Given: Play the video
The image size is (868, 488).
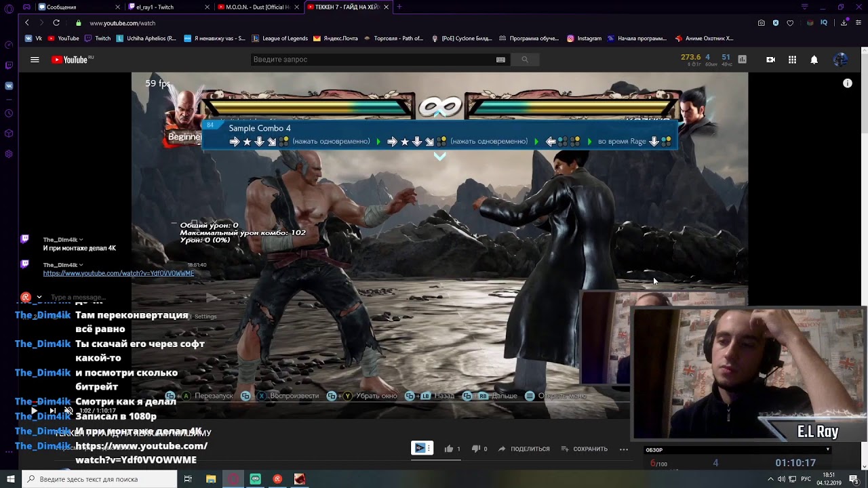Looking at the screenshot, I should click(x=34, y=411).
